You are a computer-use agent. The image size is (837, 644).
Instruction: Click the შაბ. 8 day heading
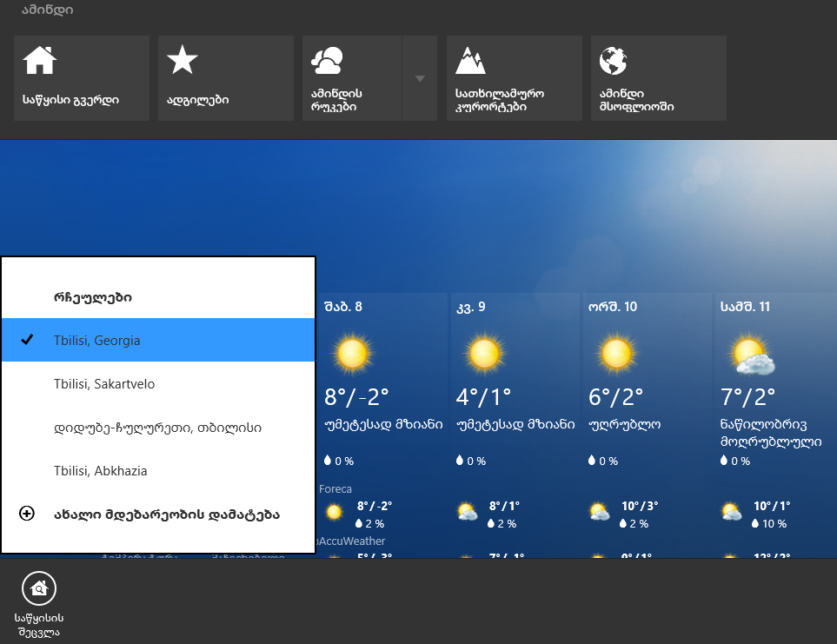343,307
